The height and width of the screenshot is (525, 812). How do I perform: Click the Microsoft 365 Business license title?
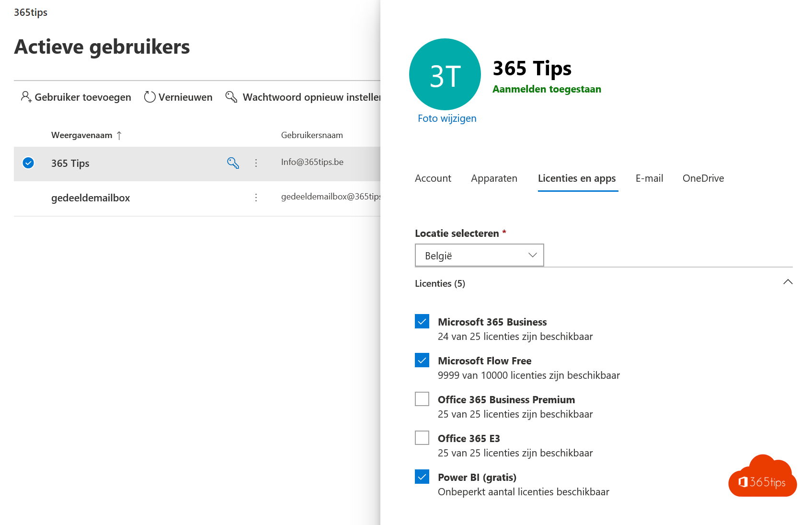(492, 322)
